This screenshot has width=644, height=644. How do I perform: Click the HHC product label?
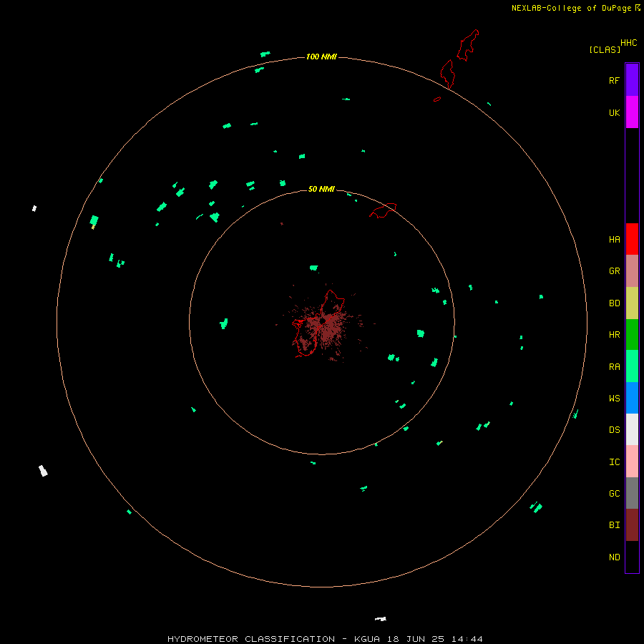tap(629, 43)
